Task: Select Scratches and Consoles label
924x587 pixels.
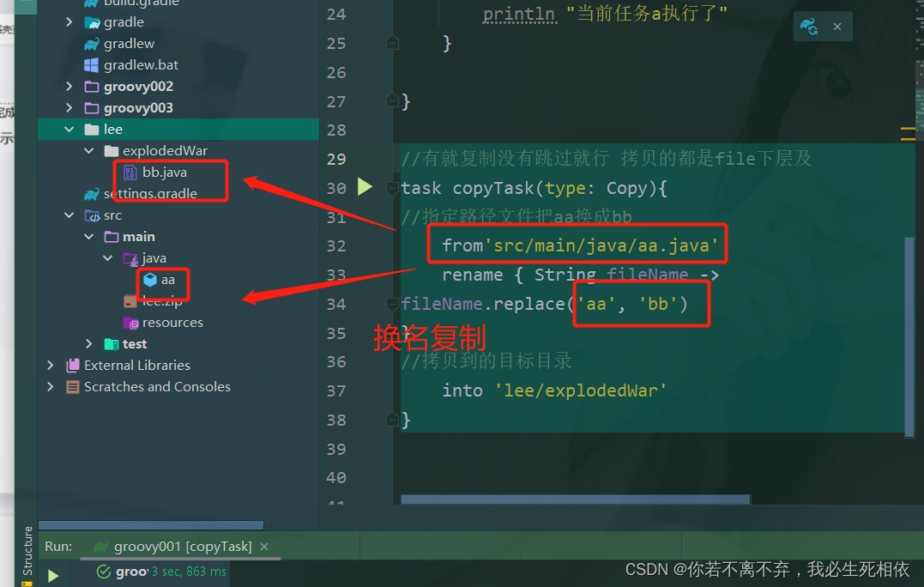Action: click(x=157, y=387)
